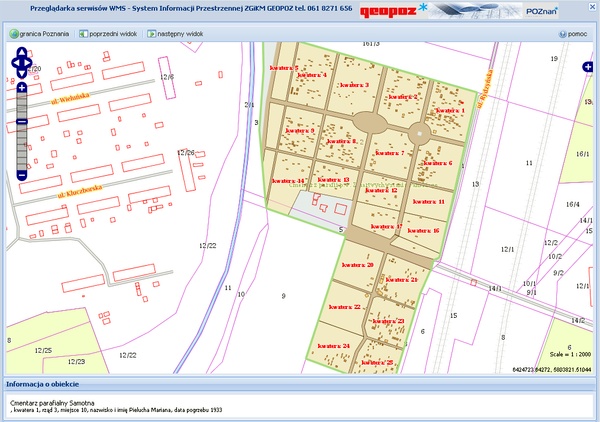Zoom in using the plus button

21,88
